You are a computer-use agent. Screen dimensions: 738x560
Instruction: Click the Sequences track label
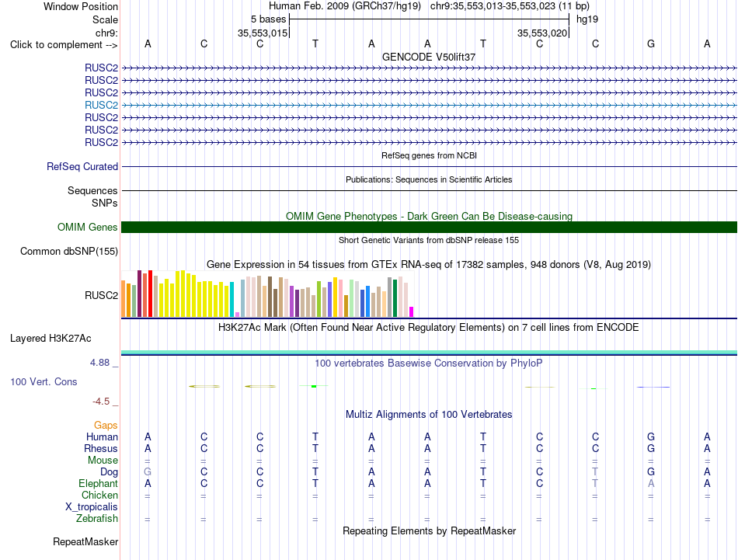tap(92, 190)
